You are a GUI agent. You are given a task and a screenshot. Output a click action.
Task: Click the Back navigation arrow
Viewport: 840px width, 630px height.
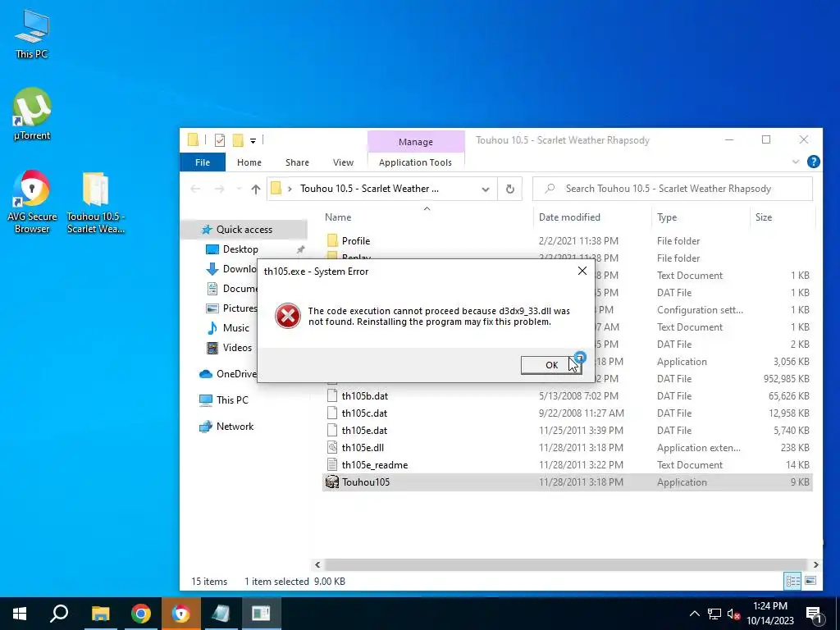[x=195, y=189]
